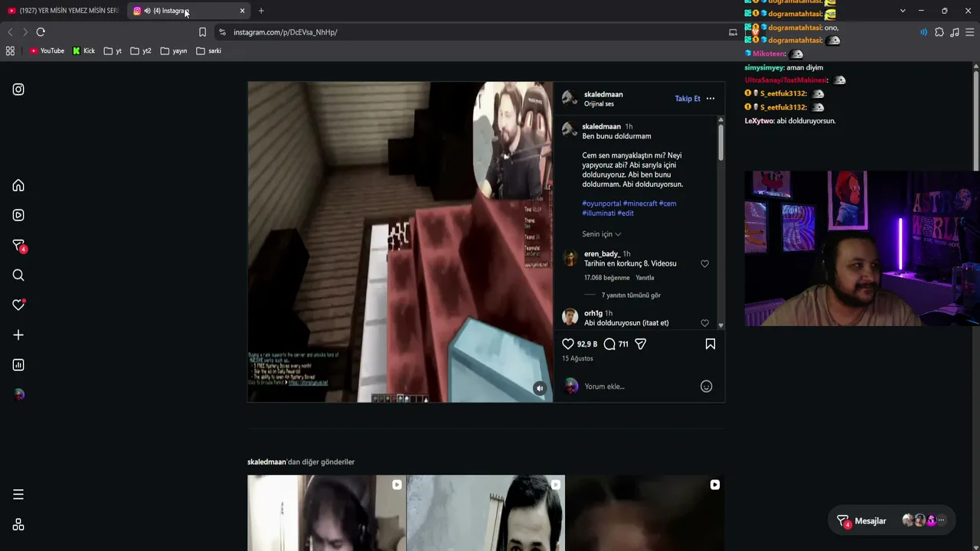The height and width of the screenshot is (551, 980).
Task: Open the yt bookmarks folder
Action: (113, 51)
